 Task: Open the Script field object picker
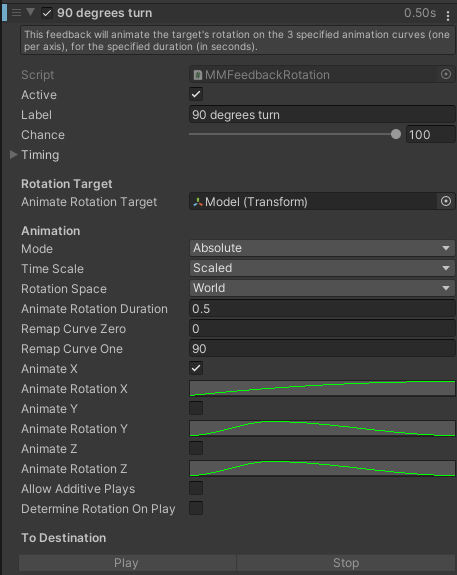coord(446,74)
